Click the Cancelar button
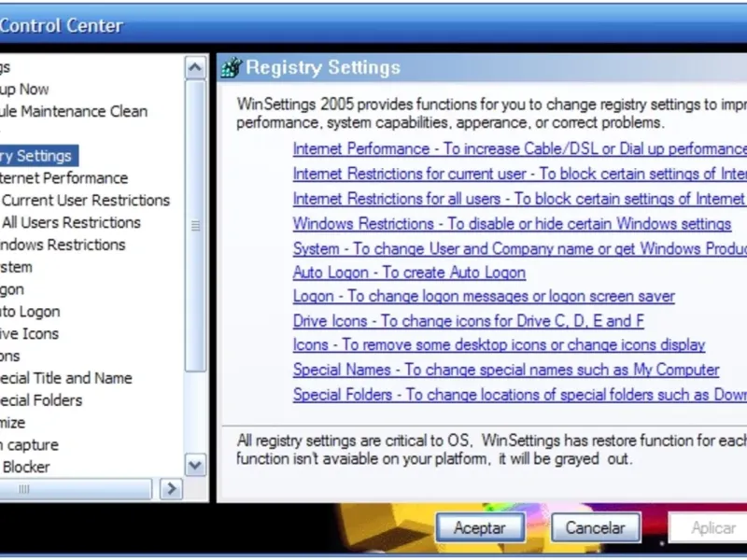Image resolution: width=747 pixels, height=560 pixels. pyautogui.click(x=596, y=527)
